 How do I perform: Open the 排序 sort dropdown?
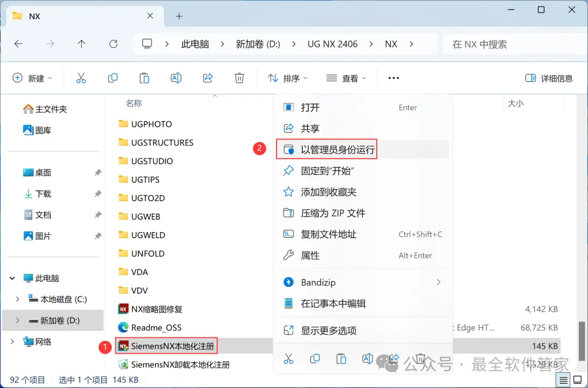(287, 78)
